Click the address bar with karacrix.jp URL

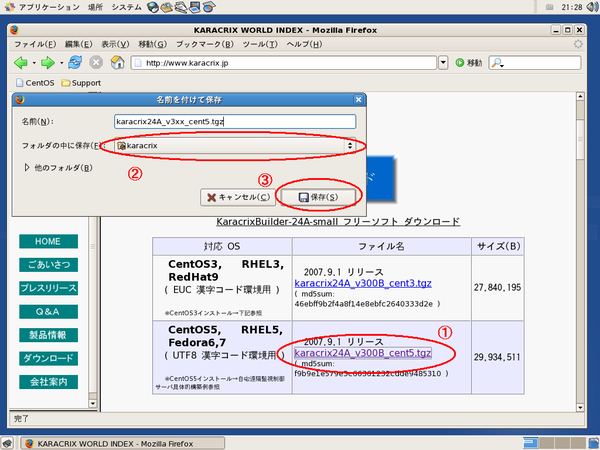284,63
